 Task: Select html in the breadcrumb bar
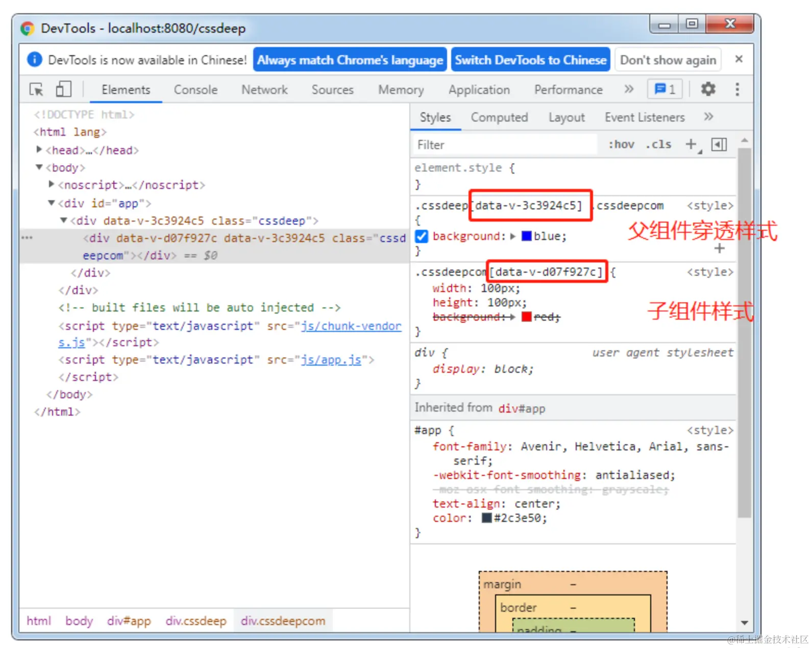(39, 621)
